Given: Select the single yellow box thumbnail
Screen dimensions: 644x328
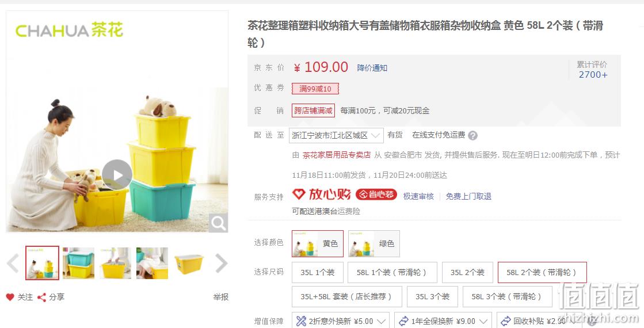Looking at the screenshot, I should (x=189, y=263).
